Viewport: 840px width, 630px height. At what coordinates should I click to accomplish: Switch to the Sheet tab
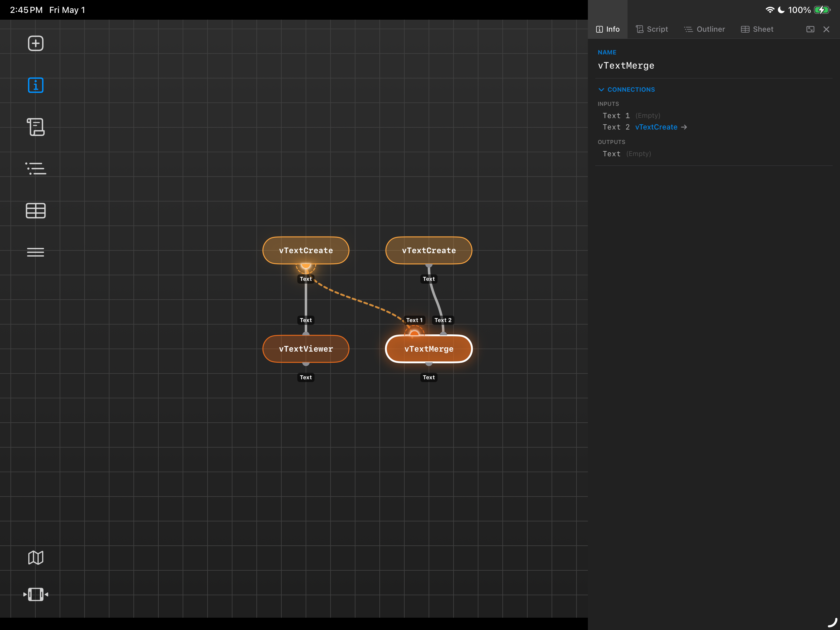pos(757,29)
